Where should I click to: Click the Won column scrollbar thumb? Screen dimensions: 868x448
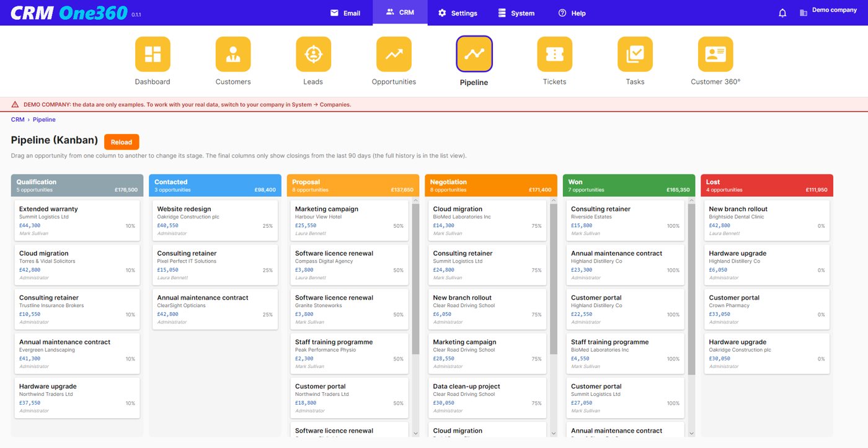pos(691,289)
